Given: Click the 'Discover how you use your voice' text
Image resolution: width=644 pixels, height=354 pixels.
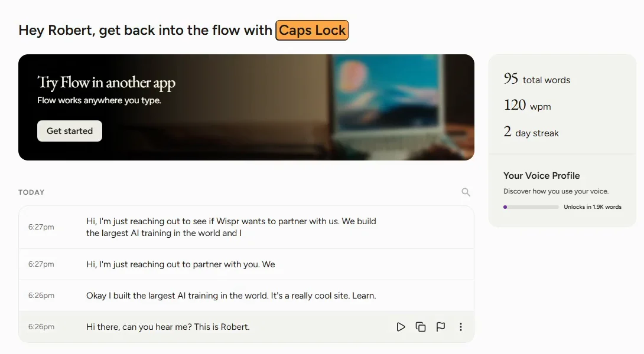Looking at the screenshot, I should (x=556, y=191).
